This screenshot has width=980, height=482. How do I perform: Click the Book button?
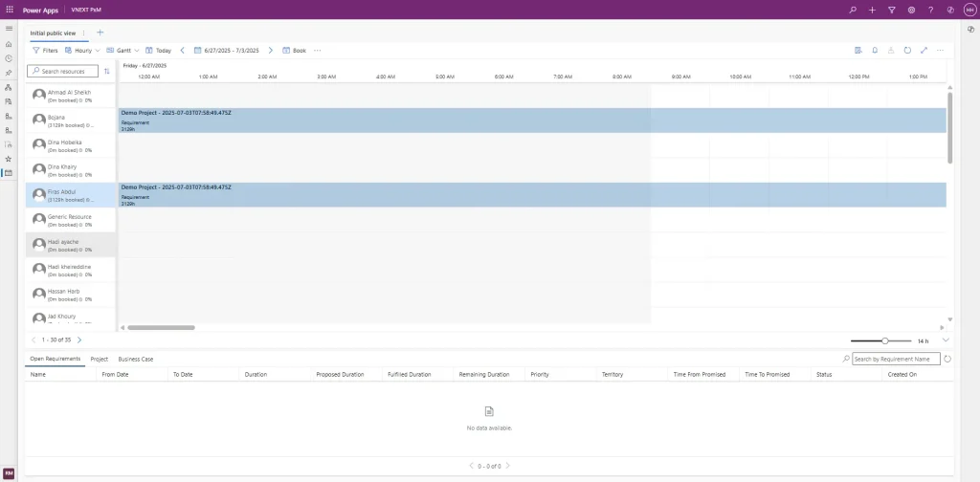tap(294, 50)
